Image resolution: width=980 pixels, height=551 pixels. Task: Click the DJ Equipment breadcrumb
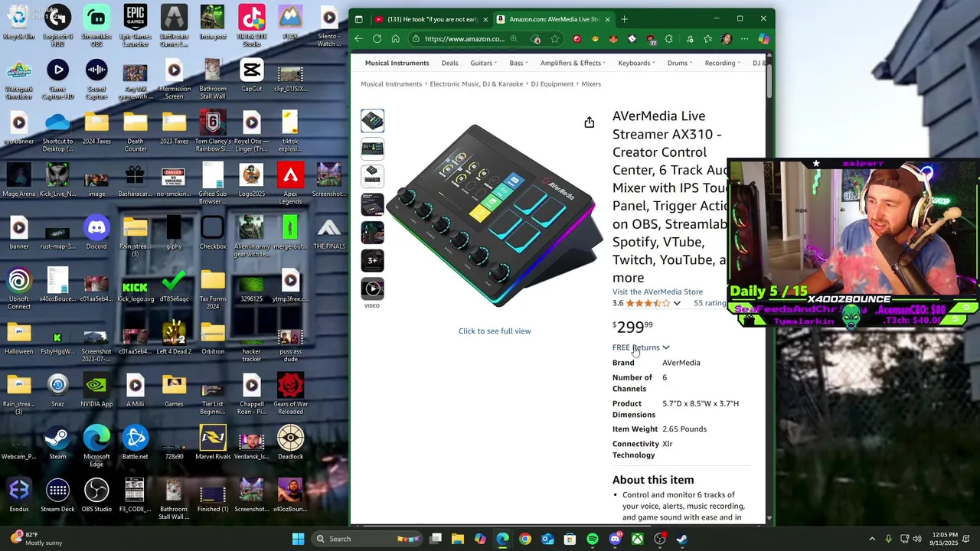(552, 84)
